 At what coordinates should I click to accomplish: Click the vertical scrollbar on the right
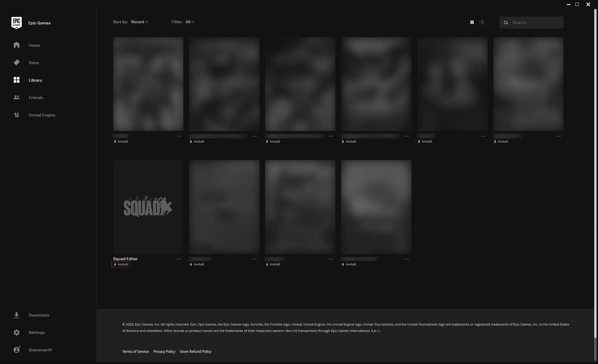coord(596,173)
